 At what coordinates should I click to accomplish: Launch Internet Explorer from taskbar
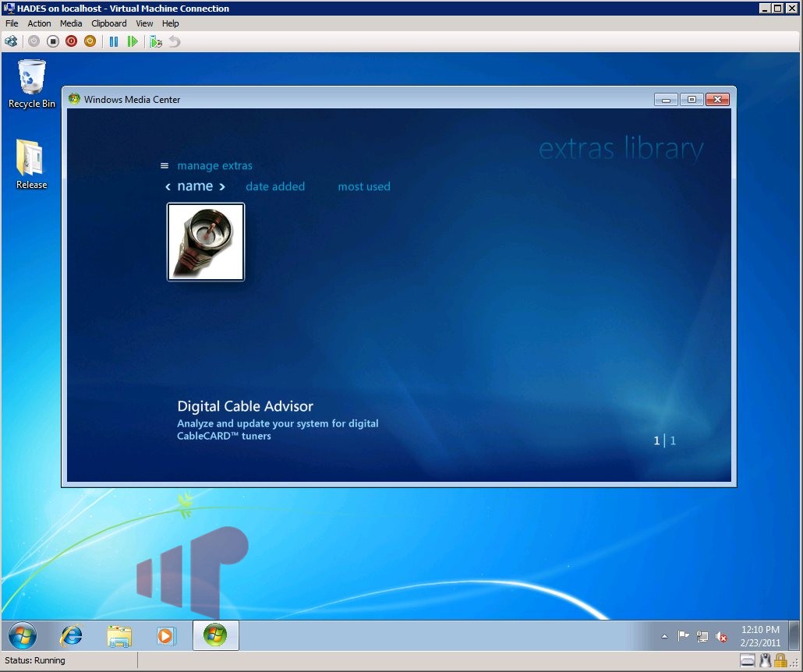point(71,635)
